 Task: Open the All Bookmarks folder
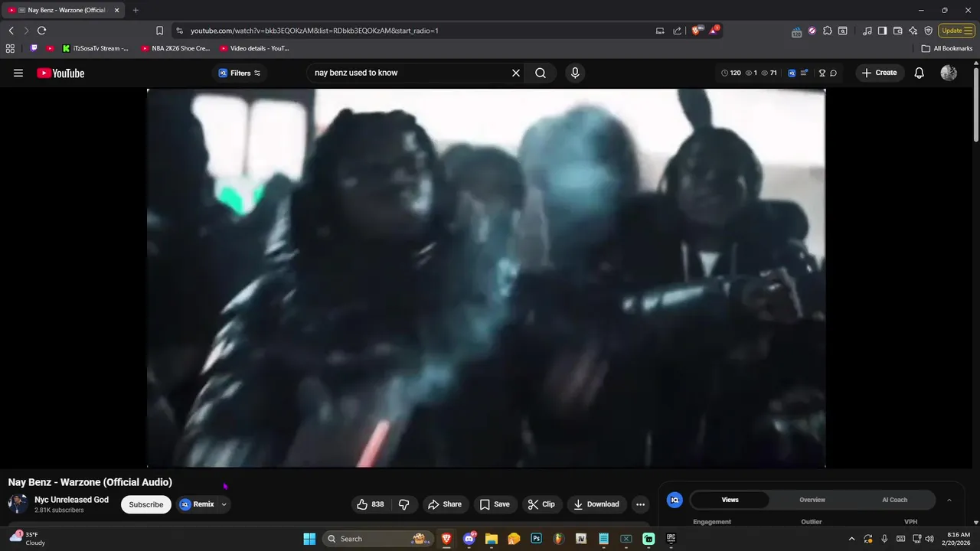click(947, 48)
